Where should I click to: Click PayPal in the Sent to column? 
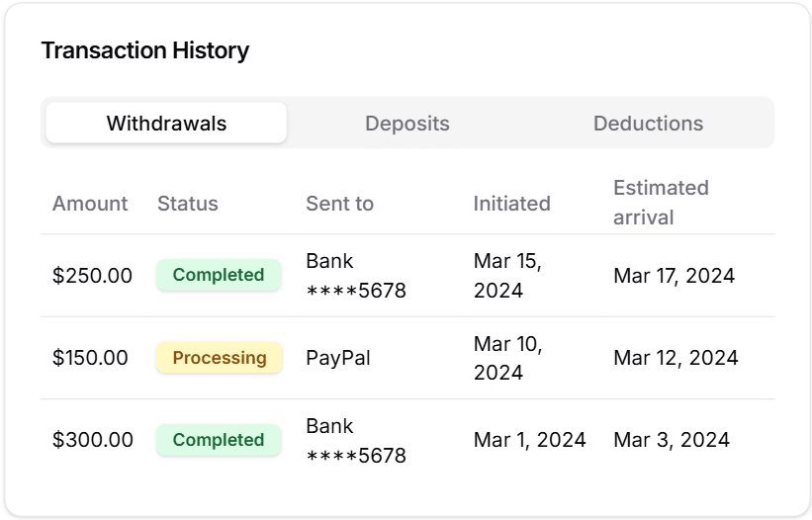click(338, 358)
